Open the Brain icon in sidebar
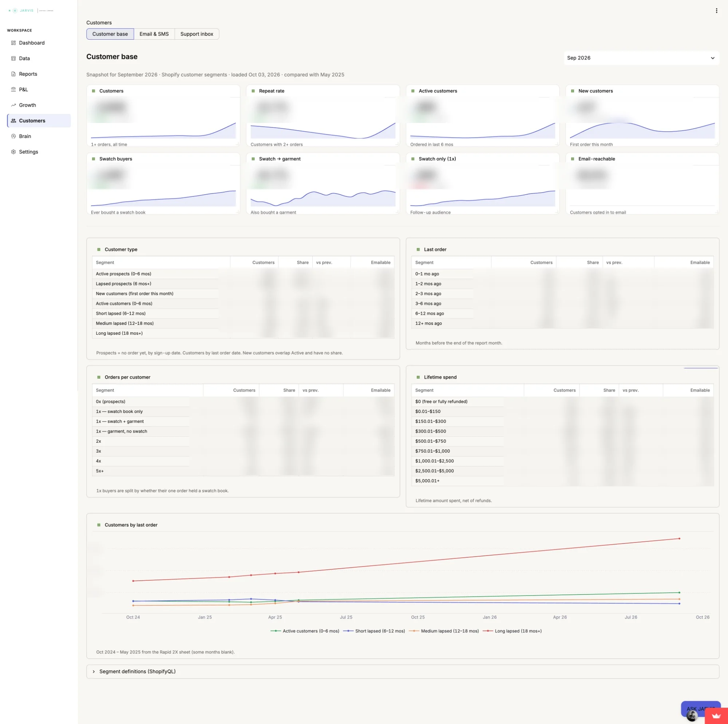The height and width of the screenshot is (724, 728). [x=13, y=136]
